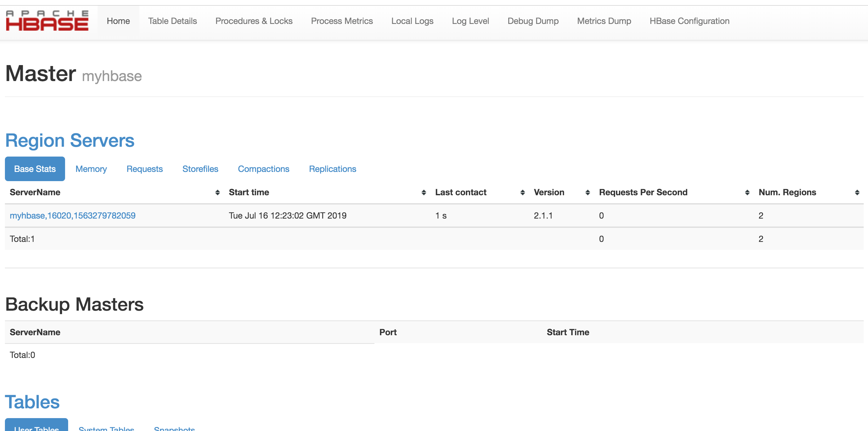Click the Num. Regions column header
The width and height of the screenshot is (868, 431).
point(787,192)
